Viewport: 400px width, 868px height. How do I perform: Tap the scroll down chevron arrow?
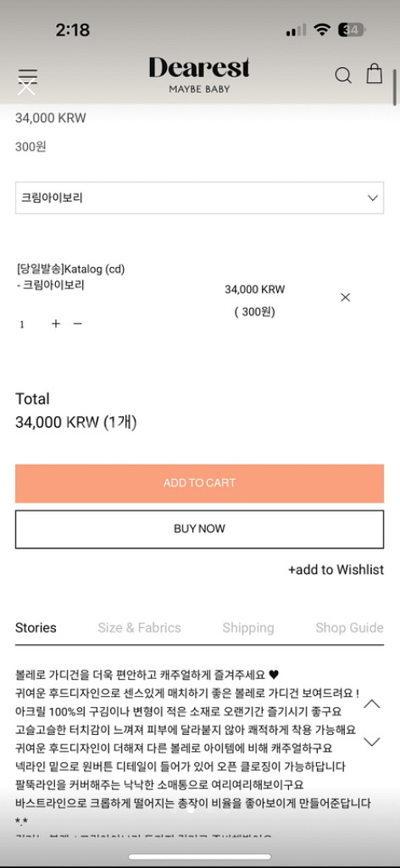372,741
